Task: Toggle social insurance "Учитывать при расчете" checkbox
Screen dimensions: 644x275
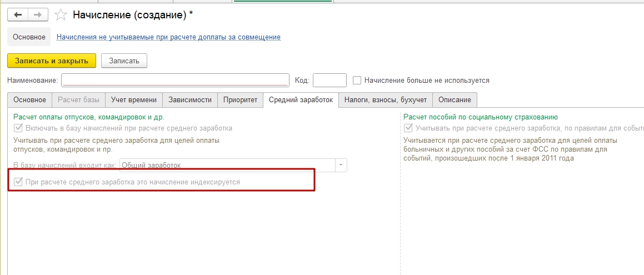Action: (408, 128)
